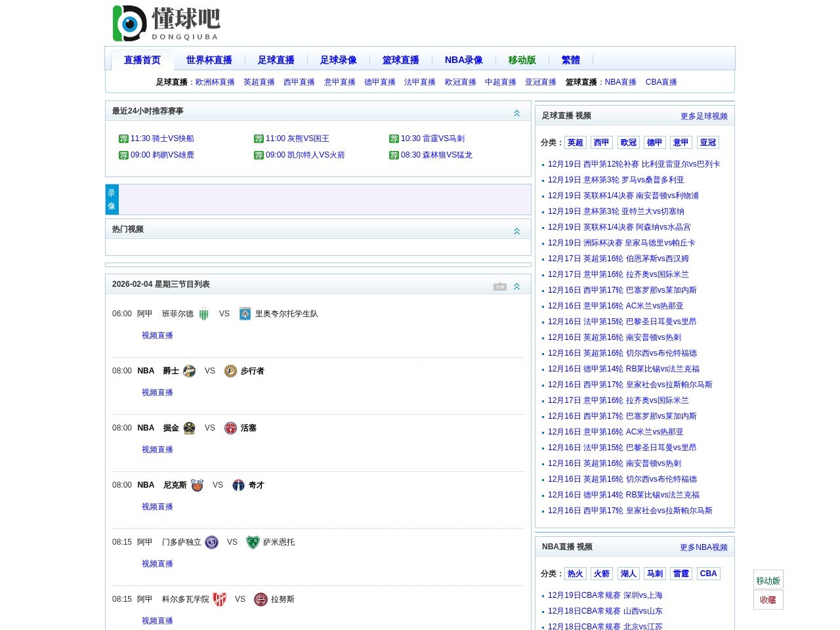Click the 里奥夸尔托学生队 team badge icon
This screenshot has height=630, width=840.
(245, 314)
